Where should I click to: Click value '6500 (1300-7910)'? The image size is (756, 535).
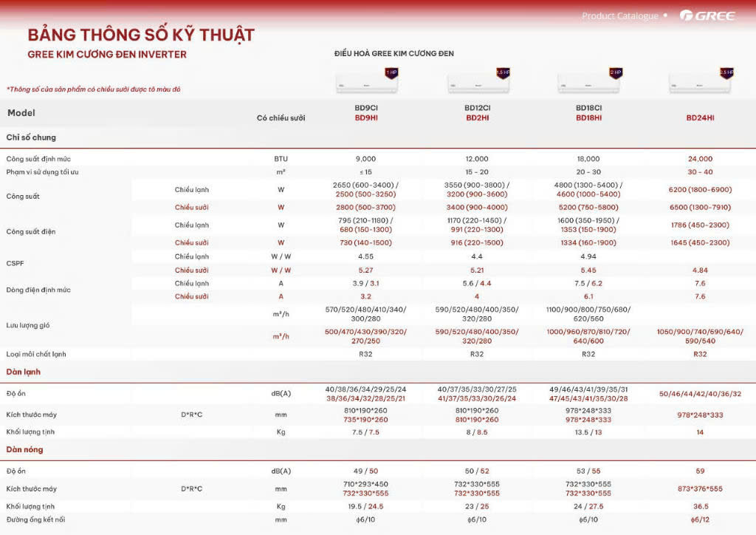coord(700,208)
